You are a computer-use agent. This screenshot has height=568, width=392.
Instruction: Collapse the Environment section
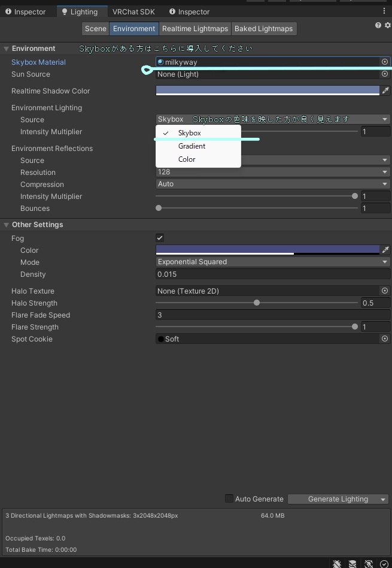6,49
